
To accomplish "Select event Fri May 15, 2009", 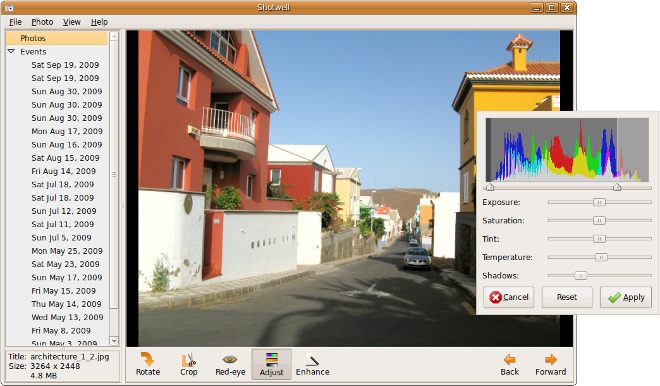I will click(64, 291).
